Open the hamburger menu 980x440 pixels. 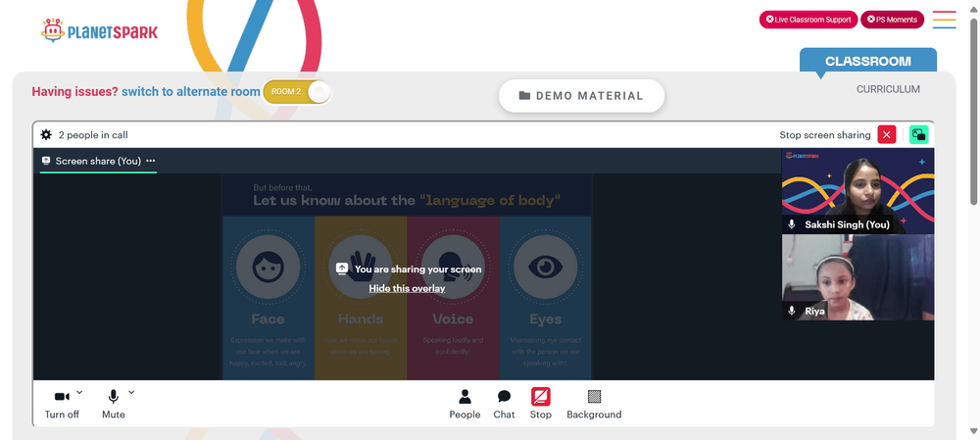tap(944, 20)
